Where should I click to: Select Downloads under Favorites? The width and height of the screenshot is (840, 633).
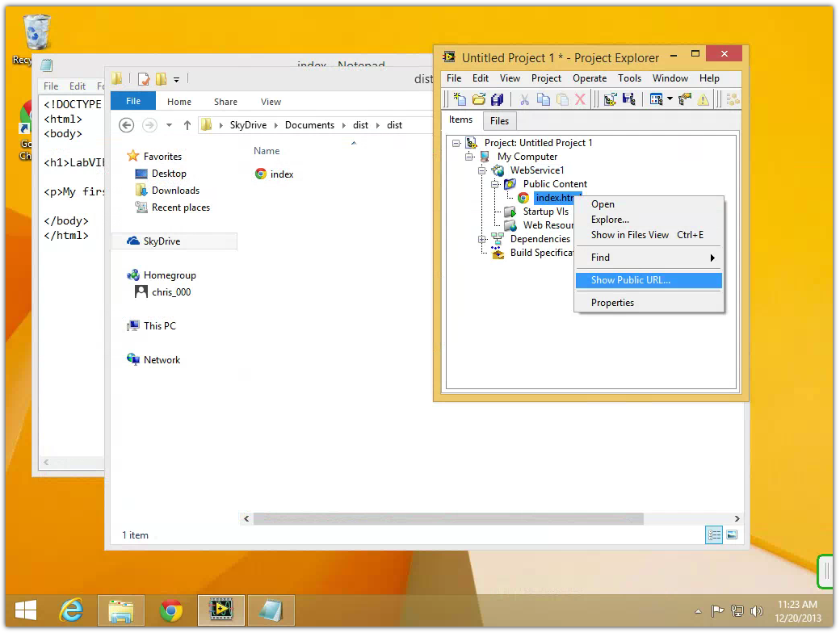pos(175,191)
